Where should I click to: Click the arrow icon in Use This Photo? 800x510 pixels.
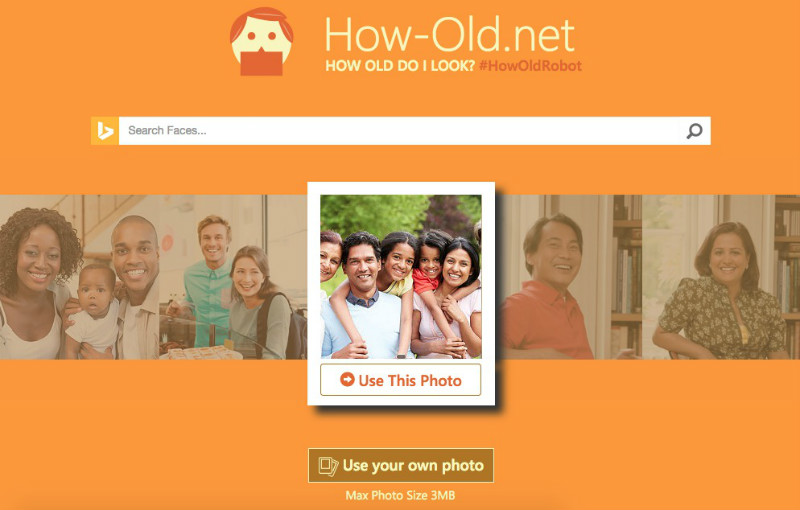pyautogui.click(x=347, y=379)
